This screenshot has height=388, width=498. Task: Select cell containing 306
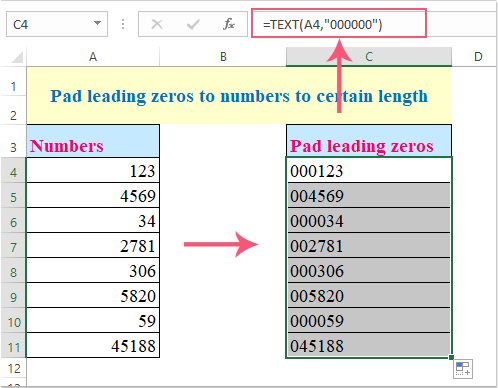click(93, 270)
